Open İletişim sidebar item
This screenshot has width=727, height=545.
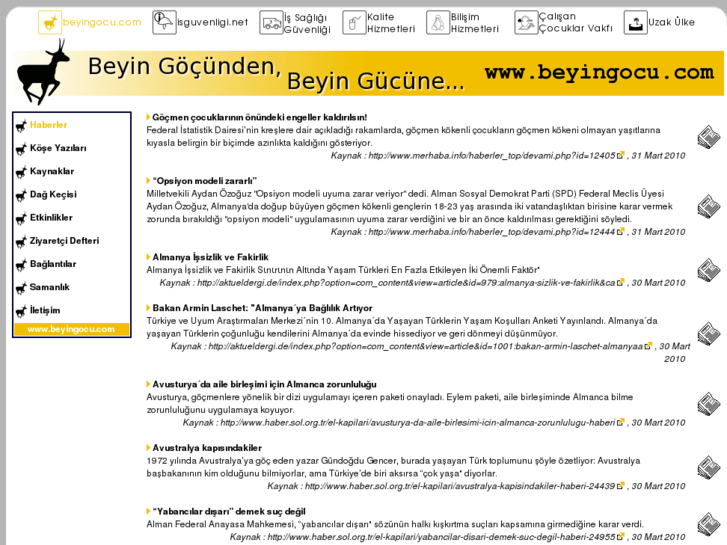(45, 310)
